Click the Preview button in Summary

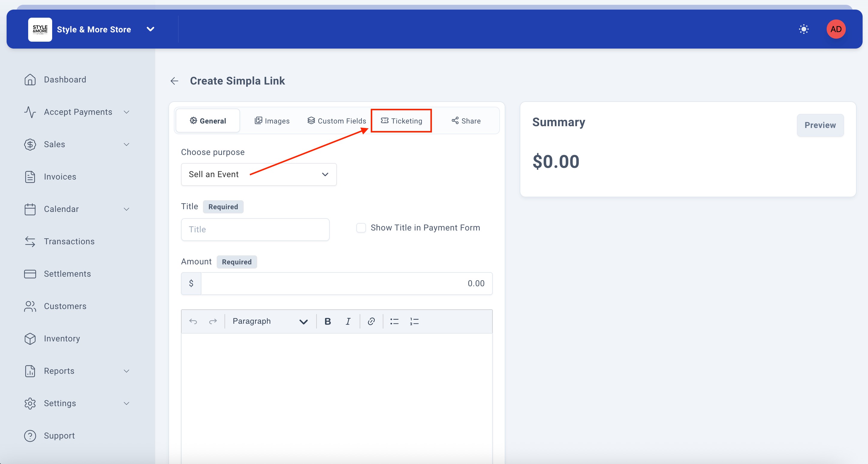coord(820,125)
